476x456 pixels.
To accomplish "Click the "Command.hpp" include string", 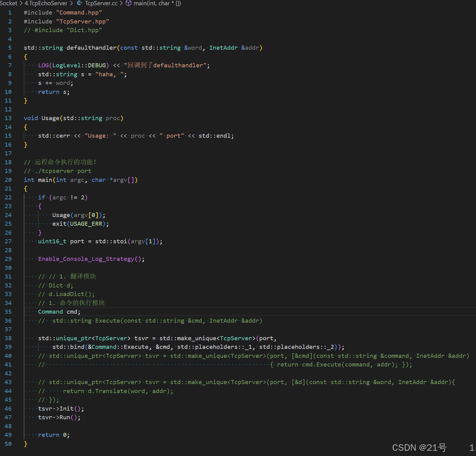I will click(x=79, y=13).
